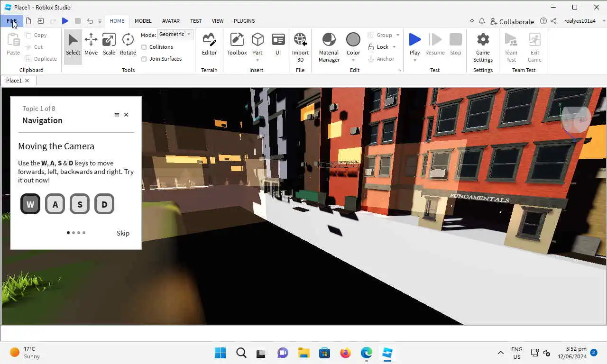607x364 pixels.
Task: Open the Windows Start menu
Action: click(x=220, y=353)
